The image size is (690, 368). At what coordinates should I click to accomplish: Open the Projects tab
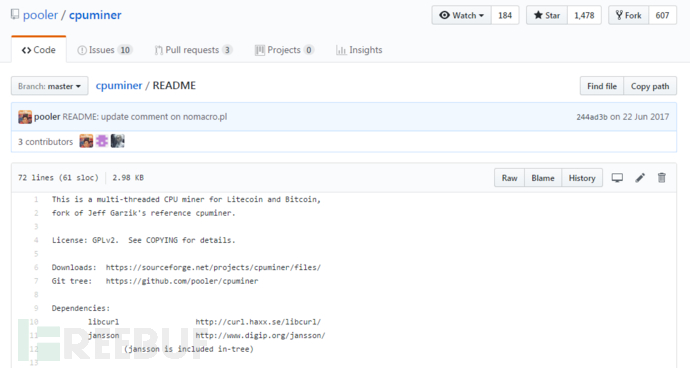pos(284,50)
